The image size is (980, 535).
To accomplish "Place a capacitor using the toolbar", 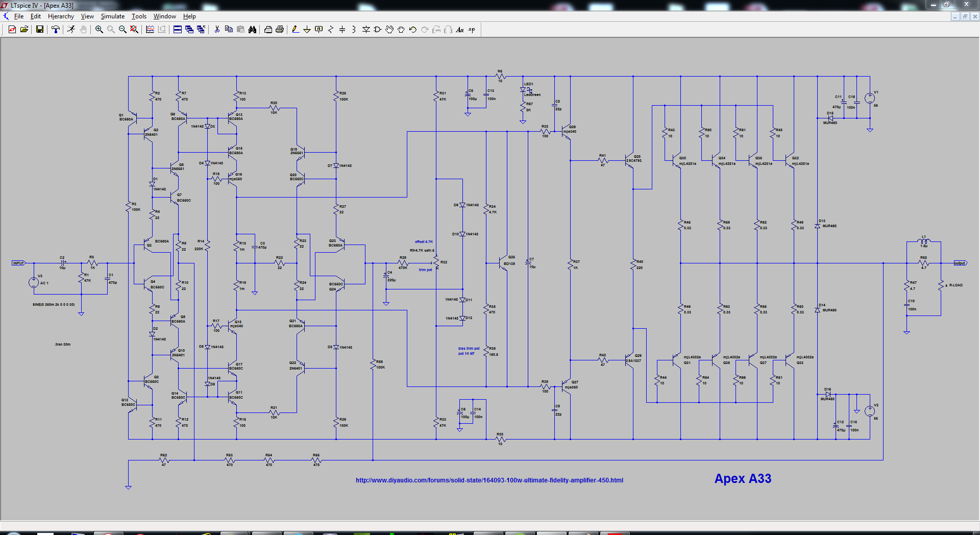I will coord(342,30).
